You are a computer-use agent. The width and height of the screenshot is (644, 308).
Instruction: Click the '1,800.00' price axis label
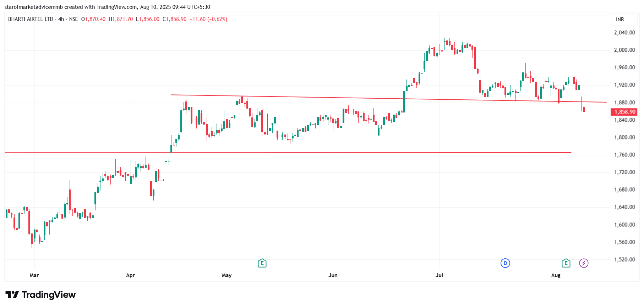click(624, 137)
